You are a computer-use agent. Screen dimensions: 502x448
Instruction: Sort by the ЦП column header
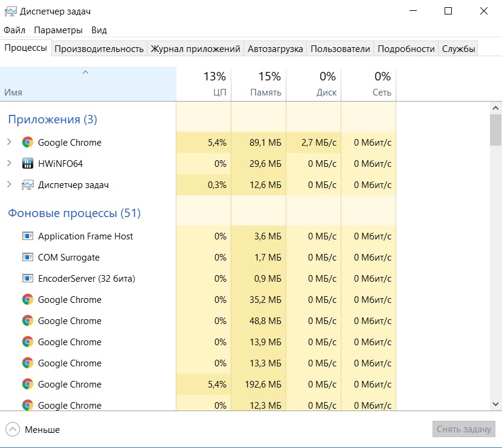[x=204, y=84]
